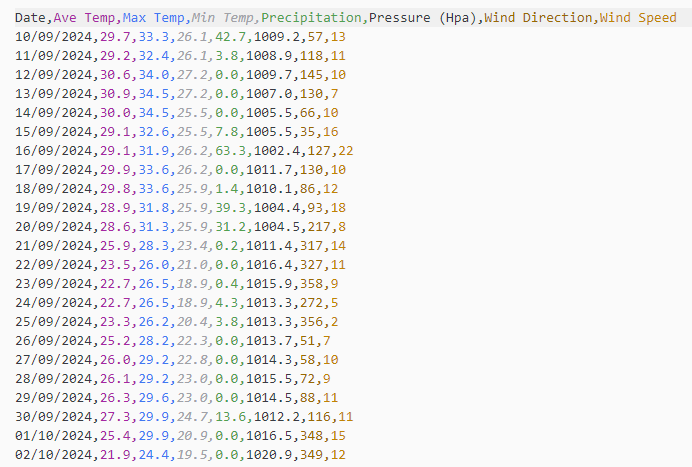Click the Wind Speed column header
This screenshot has width=692, height=467.
pyautogui.click(x=638, y=18)
